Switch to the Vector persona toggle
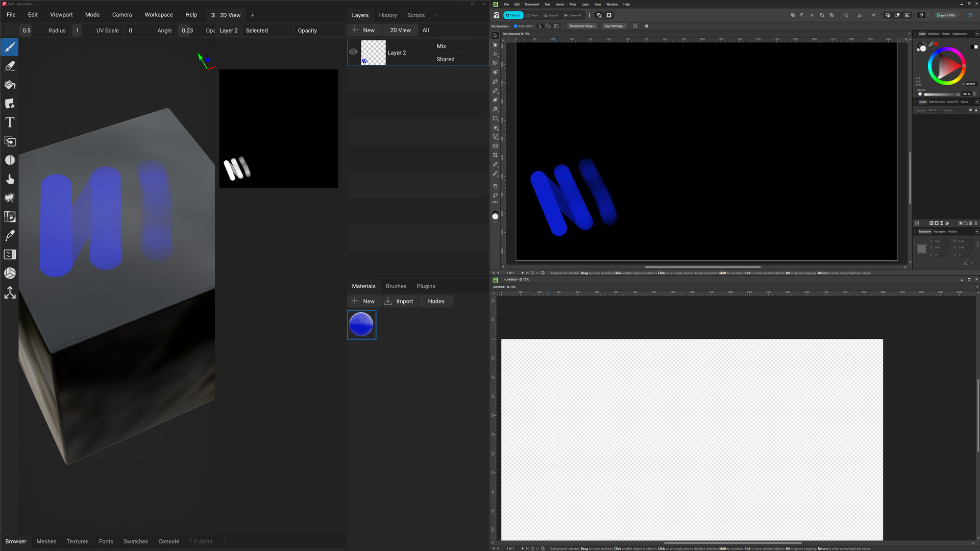980x551 pixels. [x=513, y=15]
